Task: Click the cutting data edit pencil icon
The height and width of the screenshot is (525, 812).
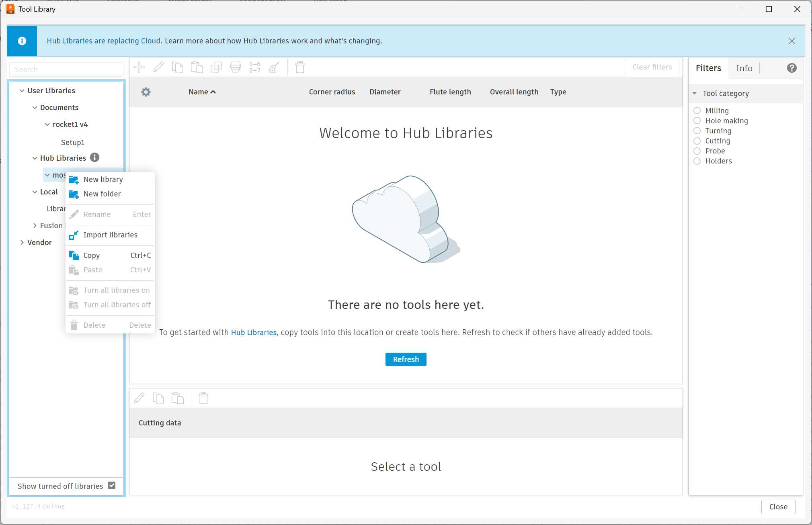Action: coord(139,398)
